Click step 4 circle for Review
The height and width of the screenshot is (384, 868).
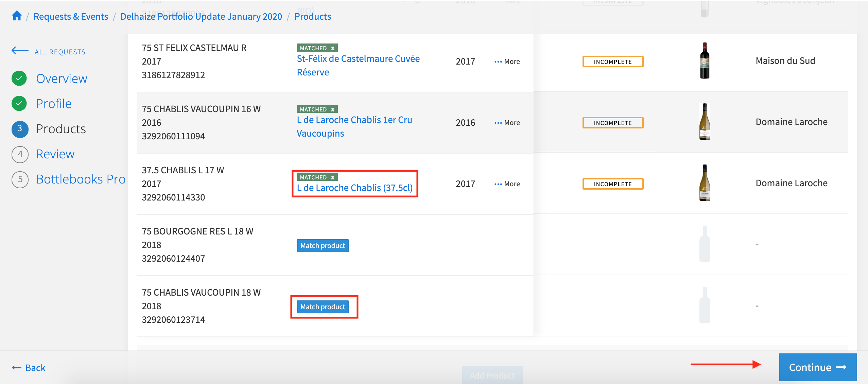[x=20, y=154]
